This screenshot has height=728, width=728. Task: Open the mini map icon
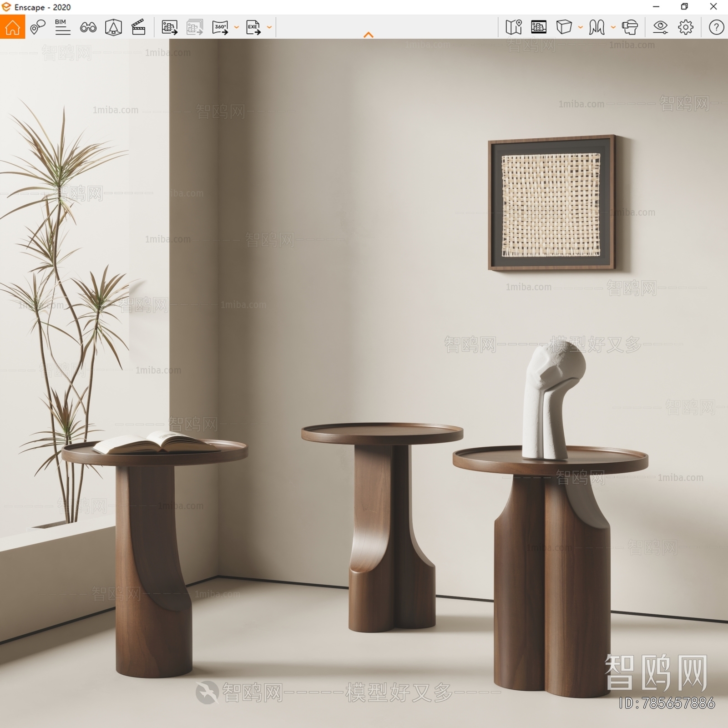513,28
